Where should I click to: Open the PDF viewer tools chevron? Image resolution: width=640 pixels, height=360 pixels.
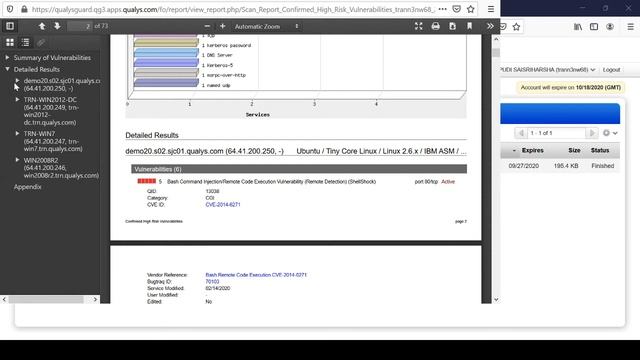pyautogui.click(x=490, y=26)
